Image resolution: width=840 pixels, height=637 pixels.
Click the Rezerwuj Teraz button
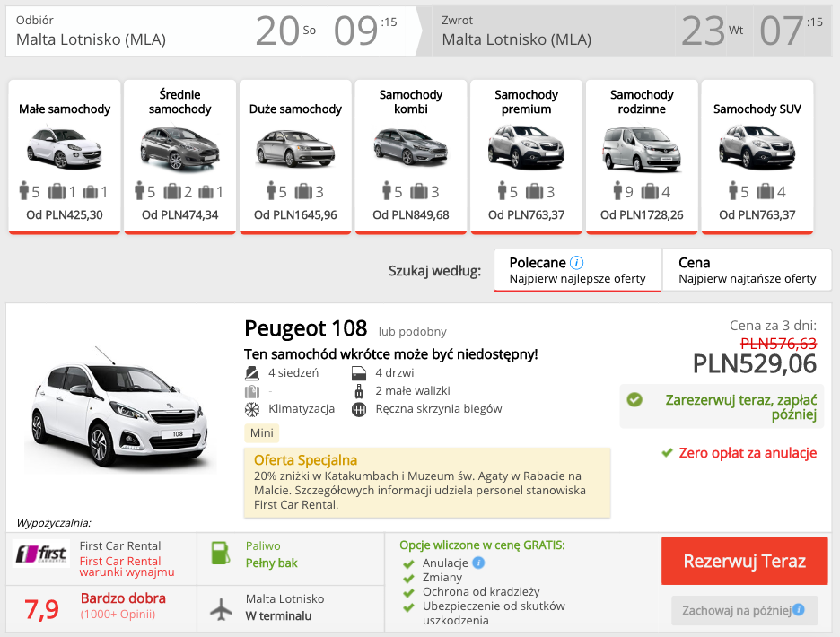744,561
